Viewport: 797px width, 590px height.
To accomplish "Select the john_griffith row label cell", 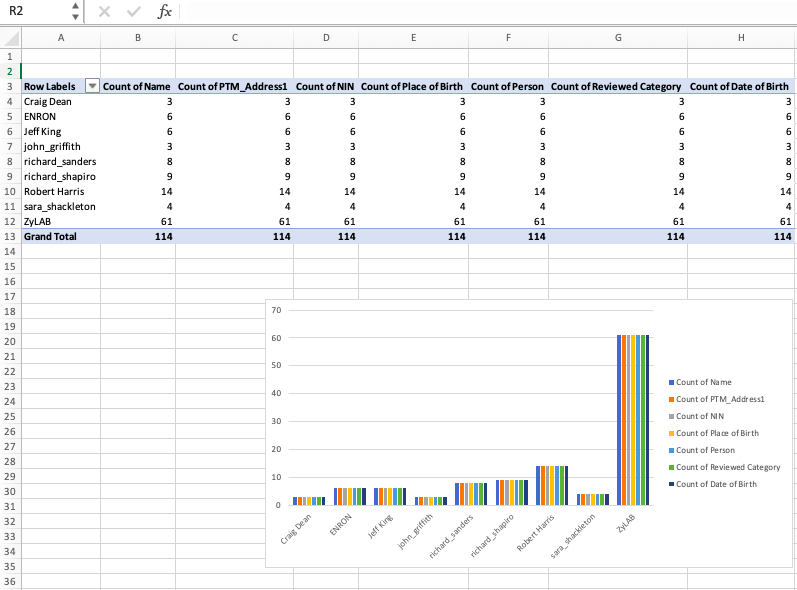I will click(61, 146).
